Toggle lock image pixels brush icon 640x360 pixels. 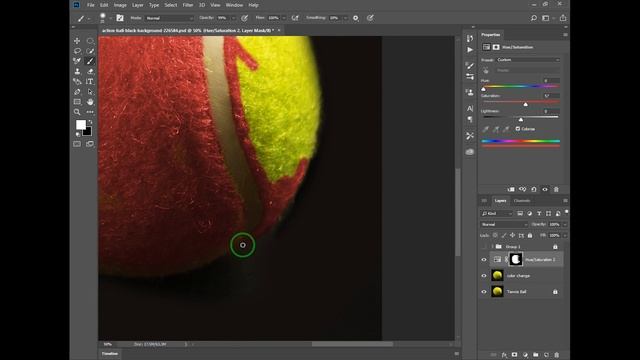(504, 236)
